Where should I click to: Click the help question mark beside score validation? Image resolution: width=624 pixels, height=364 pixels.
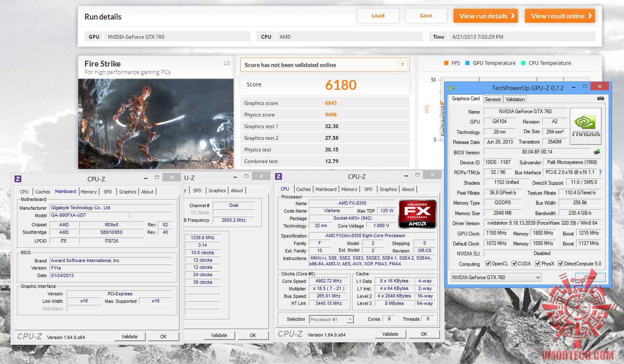pos(402,64)
